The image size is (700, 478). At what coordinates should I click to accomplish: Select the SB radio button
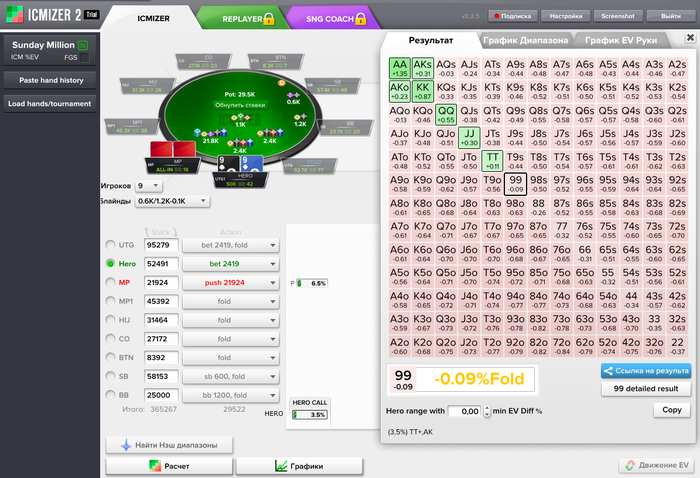pos(110,376)
